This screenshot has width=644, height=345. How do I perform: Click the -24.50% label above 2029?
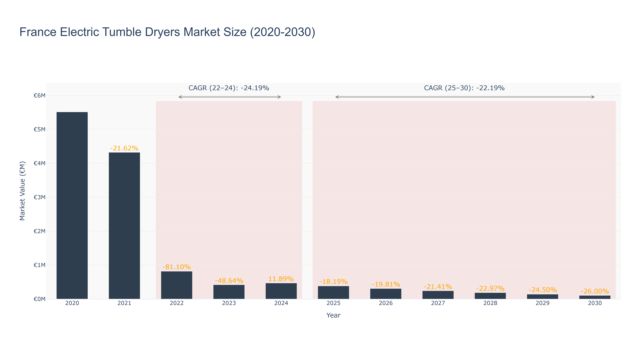tap(542, 290)
